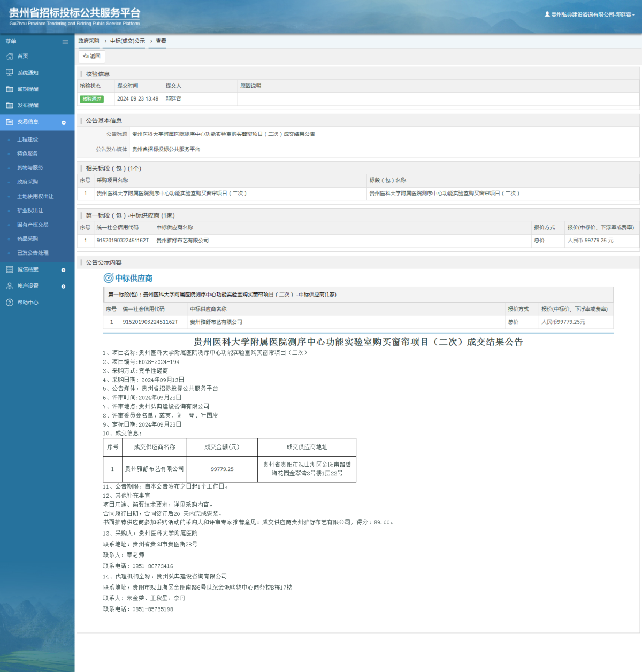This screenshot has width=642, height=672.
Task: Click purchaser phone 0851-86773416
Action: [152, 566]
